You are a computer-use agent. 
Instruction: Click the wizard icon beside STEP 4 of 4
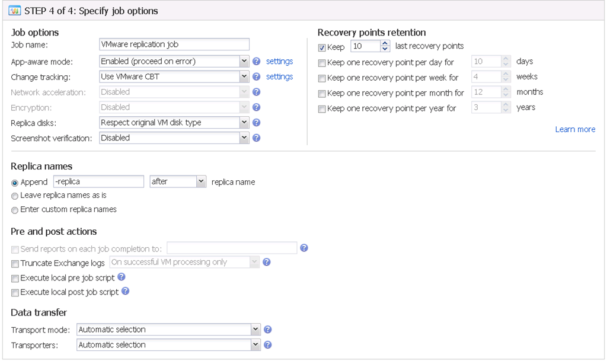point(15,11)
